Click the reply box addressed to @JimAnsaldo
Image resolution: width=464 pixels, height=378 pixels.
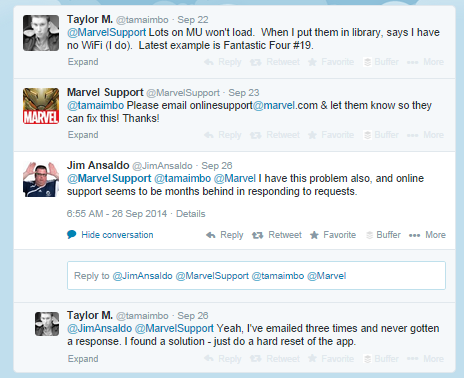pos(256,276)
